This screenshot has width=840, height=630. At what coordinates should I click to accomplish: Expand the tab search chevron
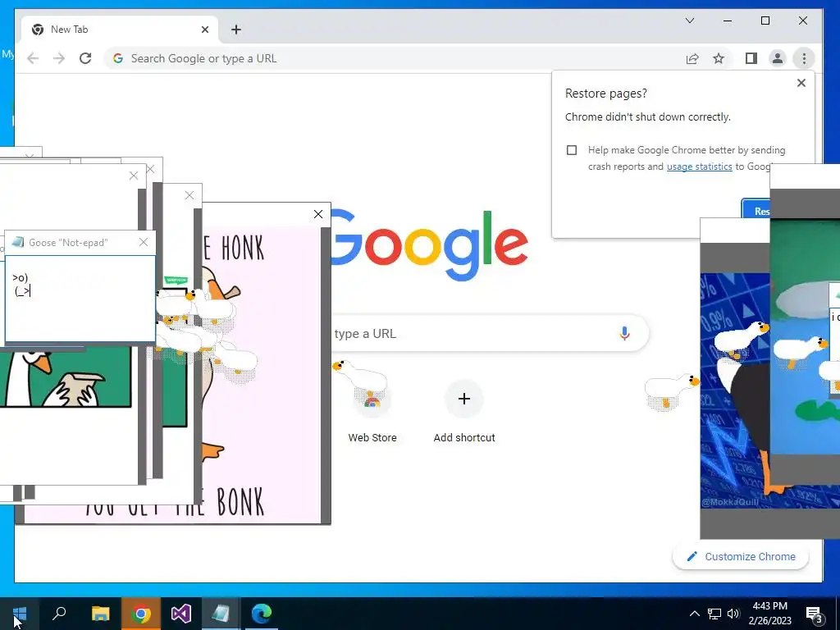tap(690, 21)
